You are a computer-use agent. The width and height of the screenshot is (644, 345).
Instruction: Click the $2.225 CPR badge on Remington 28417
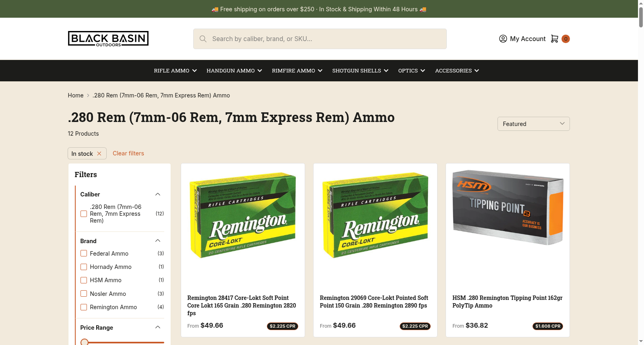[283, 326]
